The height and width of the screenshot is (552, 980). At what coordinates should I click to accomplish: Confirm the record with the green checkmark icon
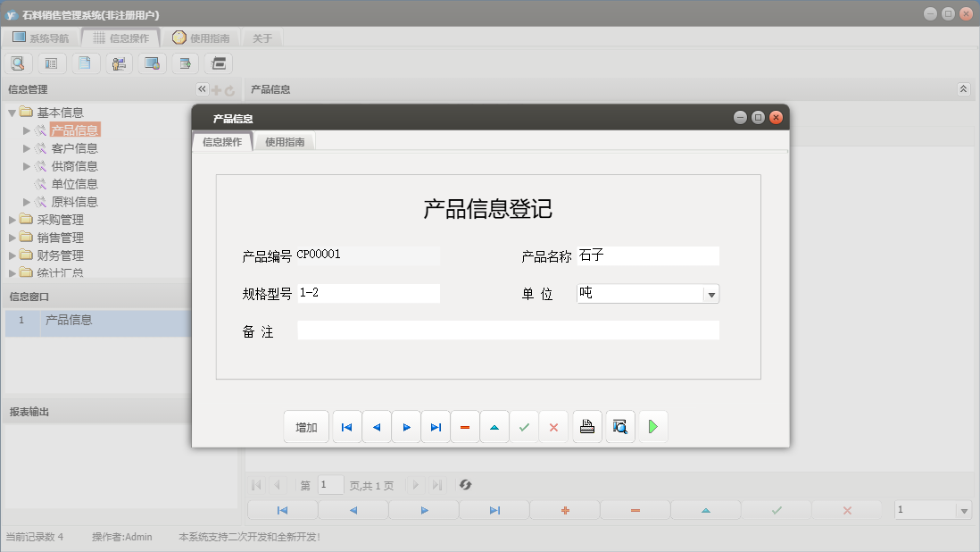coord(524,426)
